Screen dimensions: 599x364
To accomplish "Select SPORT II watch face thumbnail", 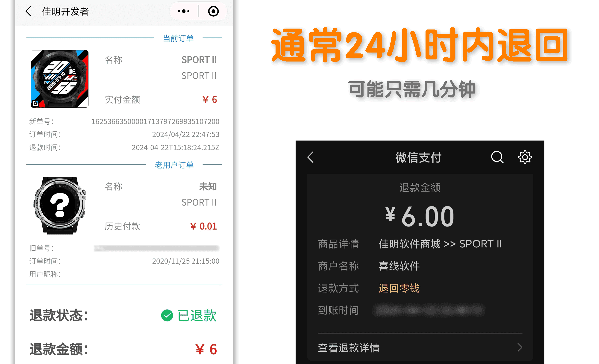I will (60, 79).
